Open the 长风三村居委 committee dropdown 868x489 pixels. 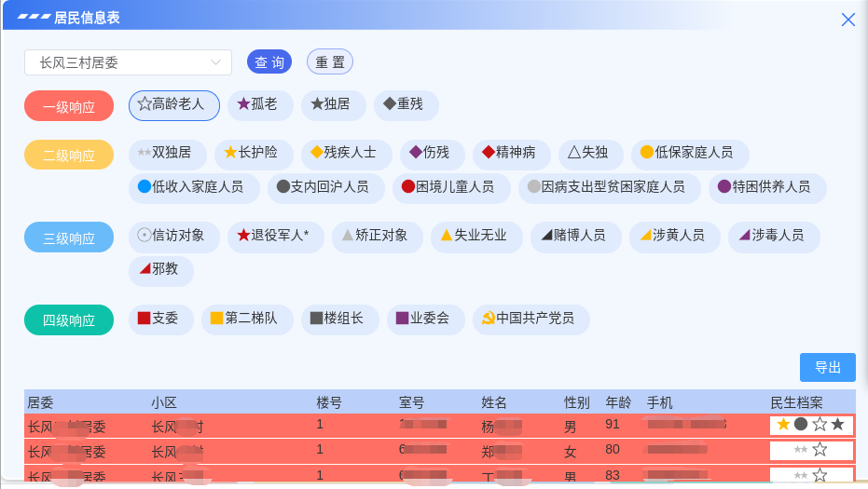click(x=128, y=62)
